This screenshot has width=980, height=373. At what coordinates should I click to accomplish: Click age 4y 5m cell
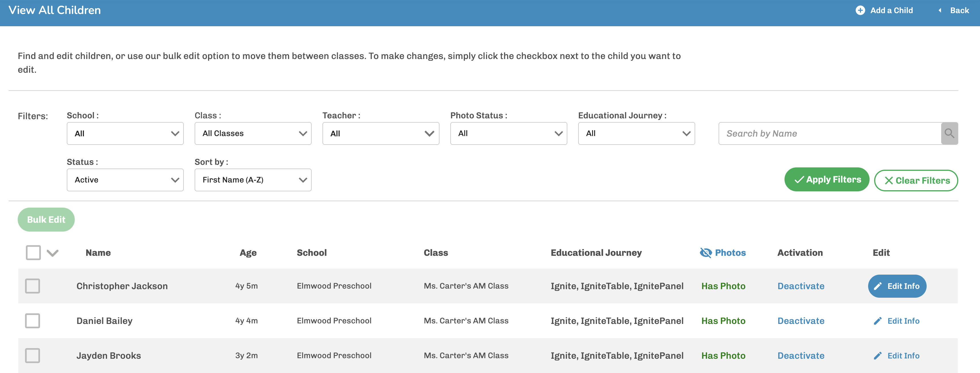click(246, 286)
